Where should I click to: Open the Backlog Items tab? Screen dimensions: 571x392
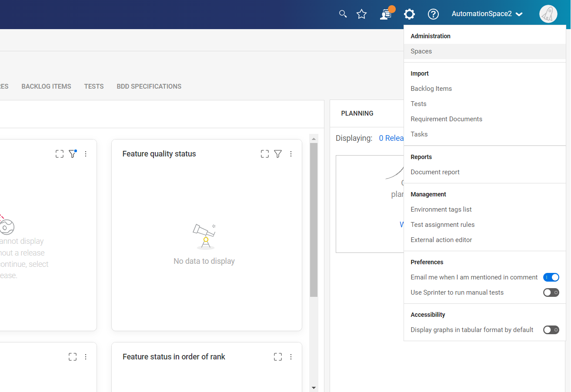coord(46,86)
